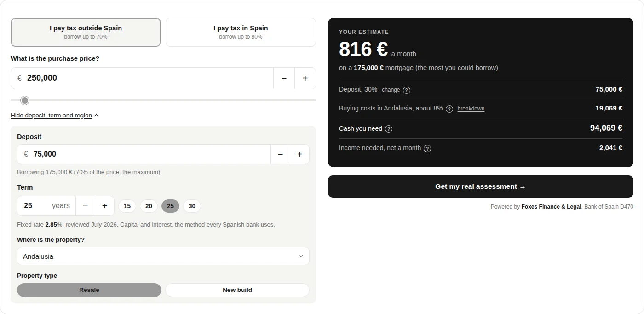Select 'I pay tax in Spain' option

(x=241, y=32)
